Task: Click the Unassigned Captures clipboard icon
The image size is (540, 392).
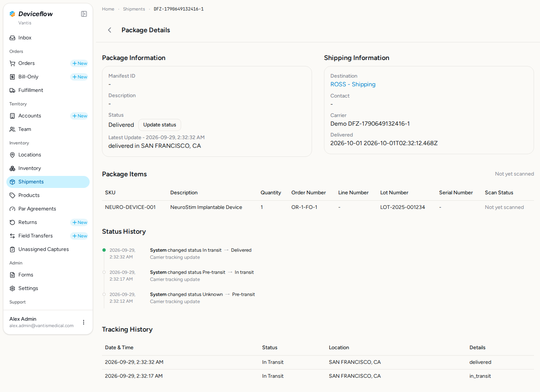Action: coord(12,249)
